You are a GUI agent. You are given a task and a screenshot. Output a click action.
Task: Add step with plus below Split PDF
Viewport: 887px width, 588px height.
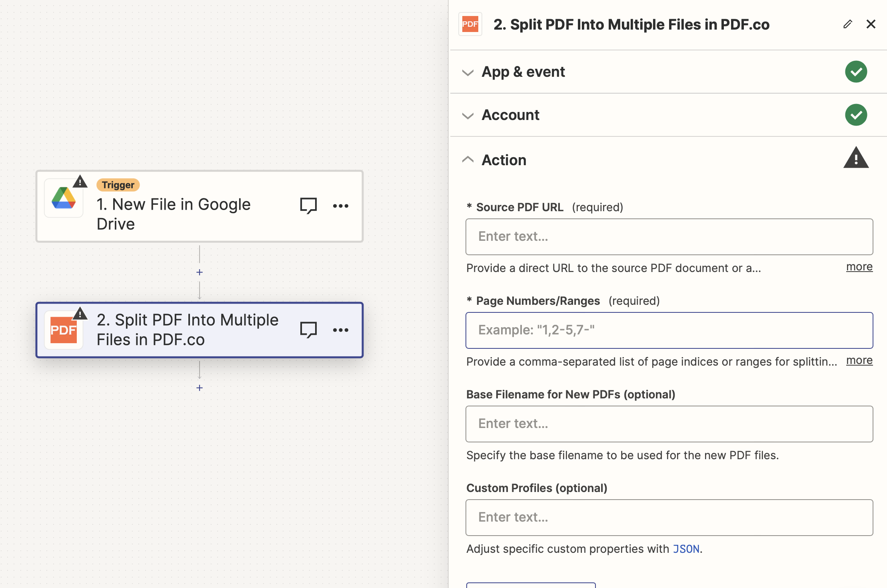(200, 388)
